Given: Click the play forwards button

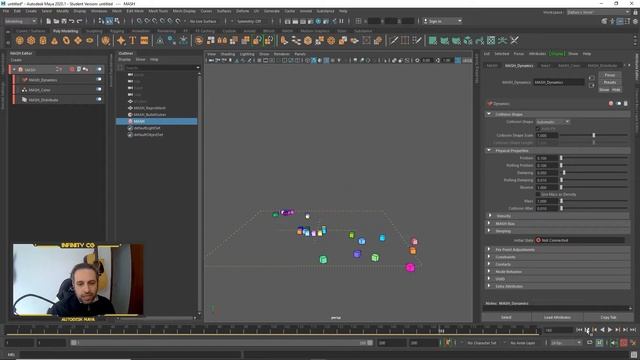Looking at the screenshot, I should click(610, 330).
